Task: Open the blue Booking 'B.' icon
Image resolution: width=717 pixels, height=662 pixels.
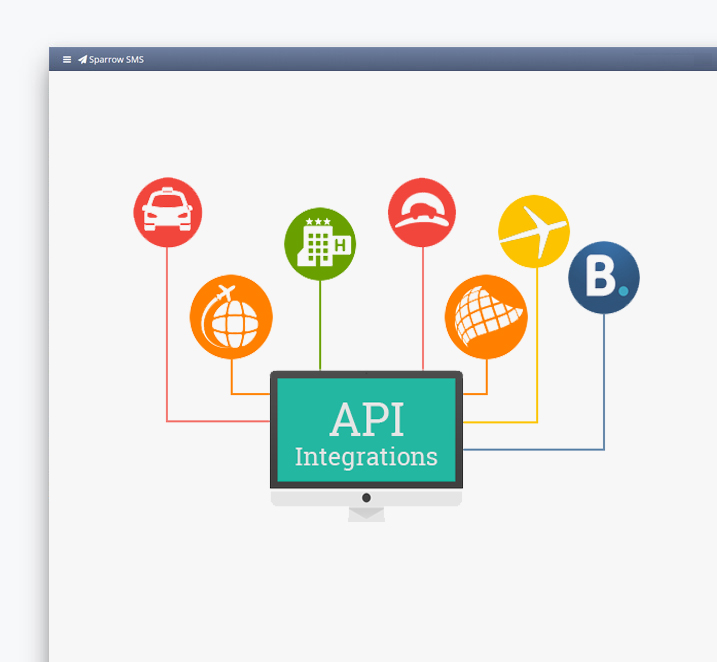Action: 603,278
